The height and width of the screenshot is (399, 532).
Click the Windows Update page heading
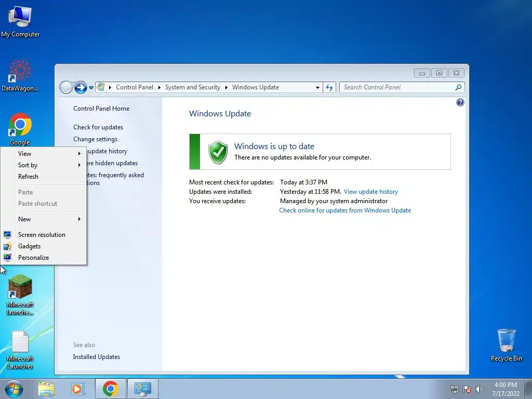(x=220, y=114)
